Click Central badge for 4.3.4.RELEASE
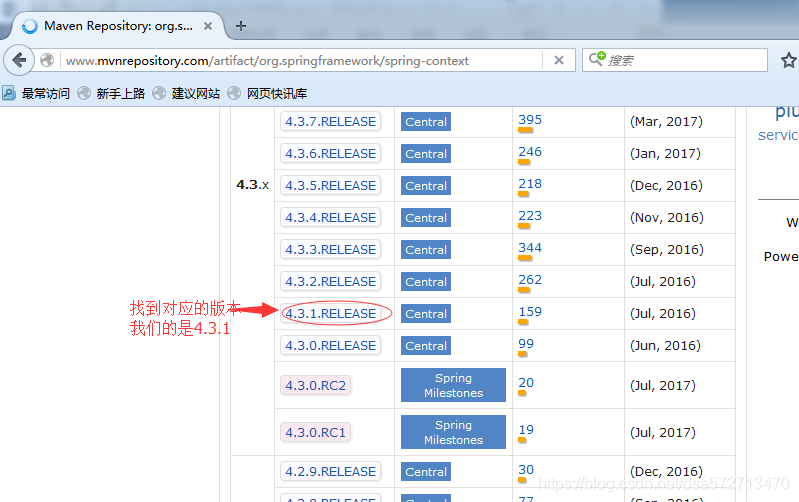Image resolution: width=799 pixels, height=502 pixels. point(426,218)
